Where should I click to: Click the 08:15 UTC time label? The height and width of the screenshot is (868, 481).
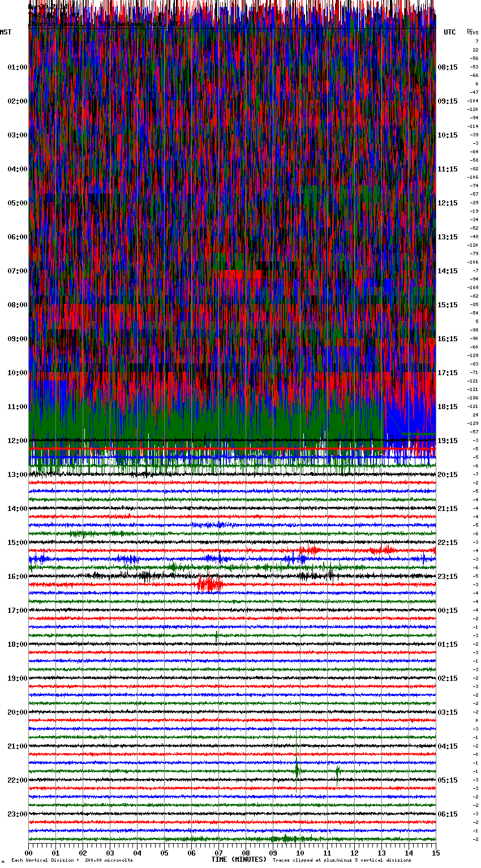448,67
